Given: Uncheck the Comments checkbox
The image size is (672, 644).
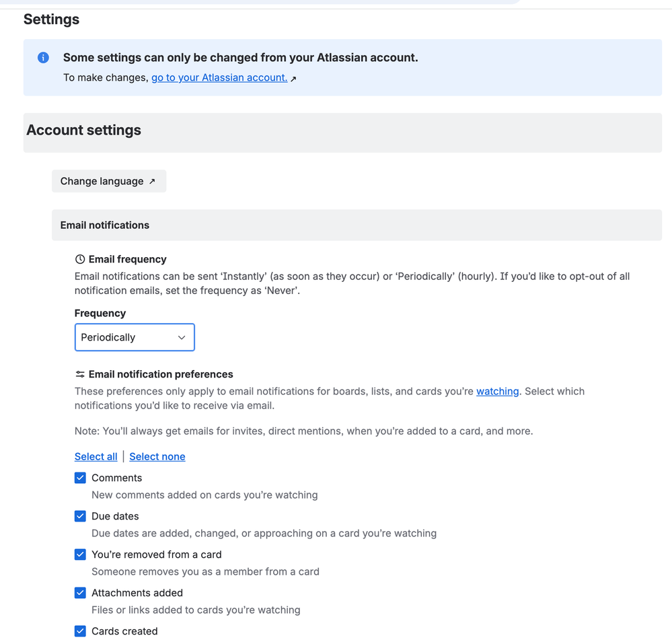Looking at the screenshot, I should click(x=80, y=478).
